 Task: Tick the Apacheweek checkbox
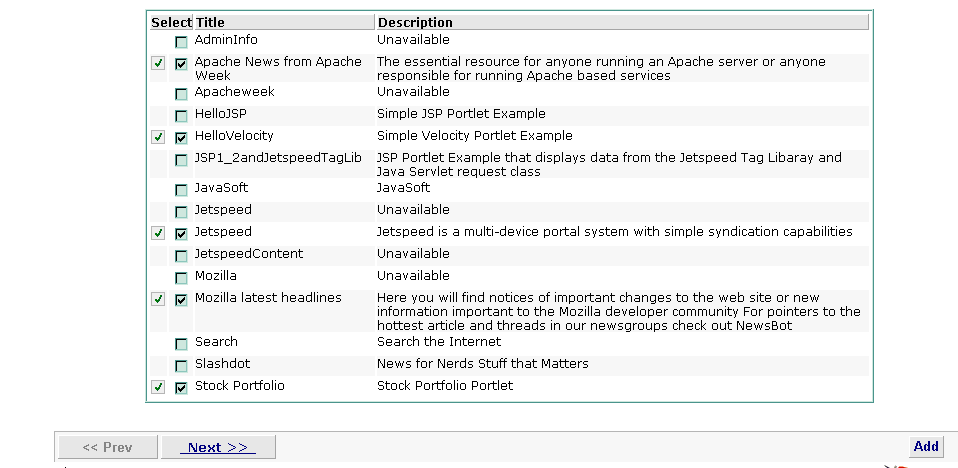point(181,94)
